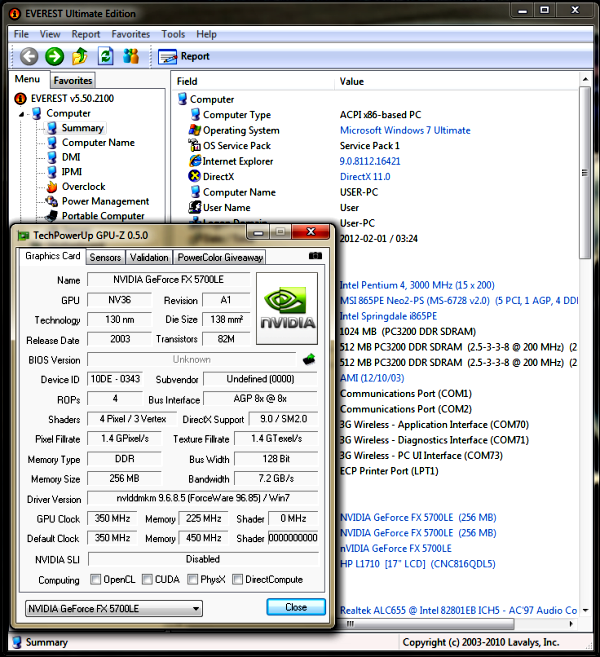The image size is (600, 657).
Task: Select Portable Computer icon in the tree
Action: pos(52,216)
